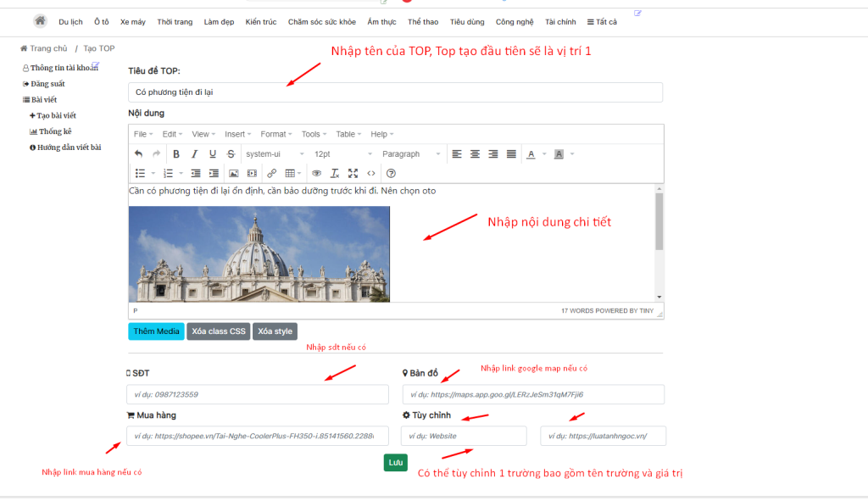Click the SĐT phone number input field
The height and width of the screenshot is (501, 868).
coord(246,394)
